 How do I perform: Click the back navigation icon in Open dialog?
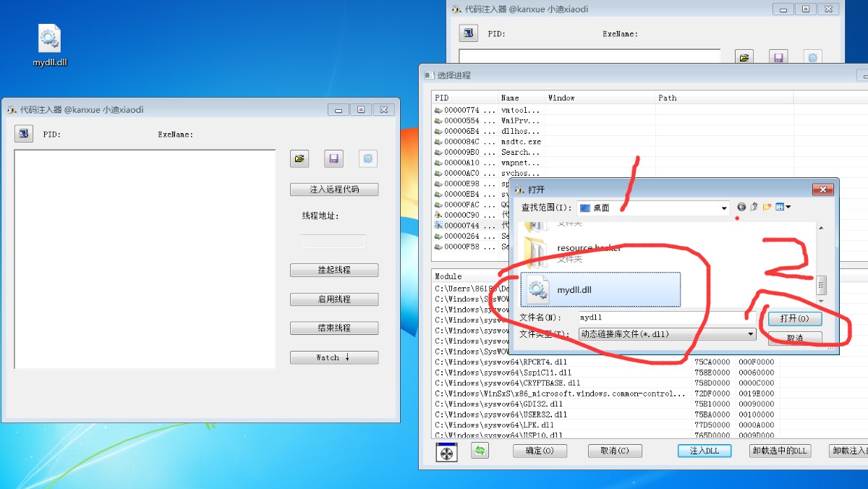[741, 207]
